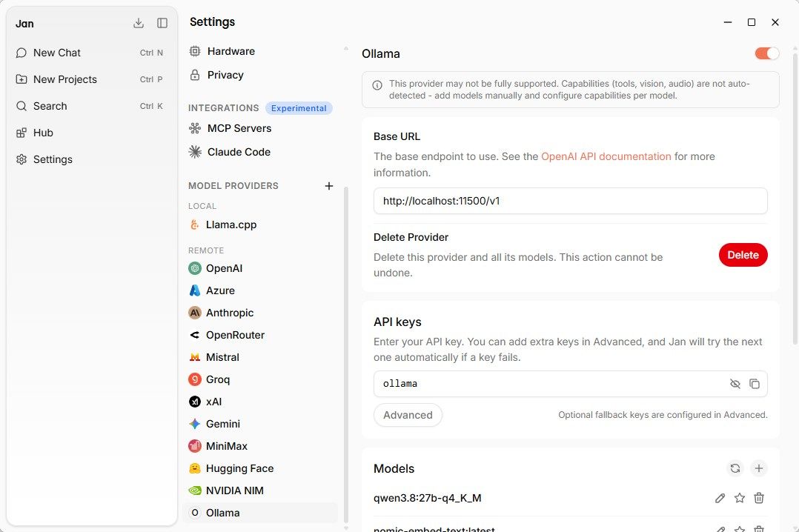The width and height of the screenshot is (799, 532).
Task: Open Claude Code integration
Action: click(260, 152)
